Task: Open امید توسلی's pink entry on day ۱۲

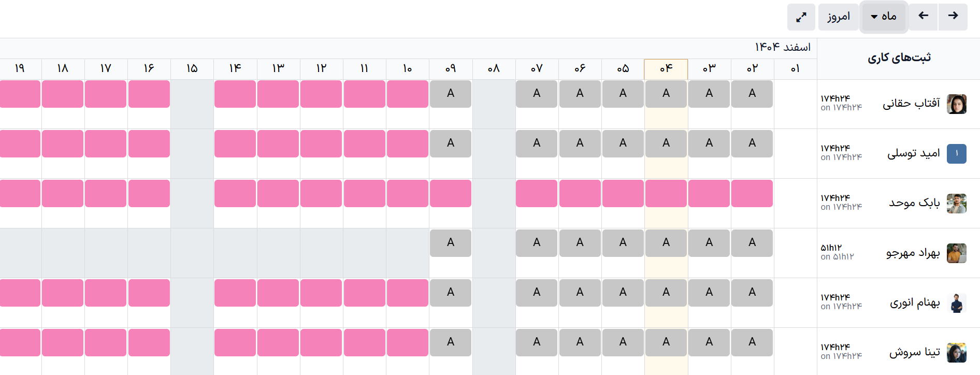Action: tap(321, 143)
